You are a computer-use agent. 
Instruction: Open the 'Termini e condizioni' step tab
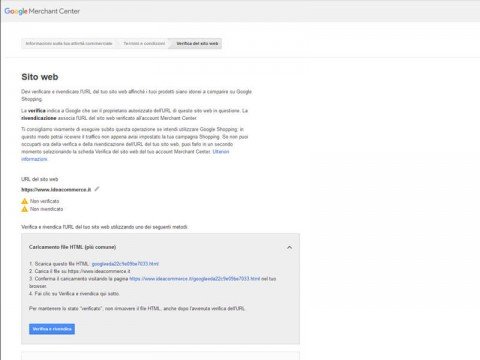(144, 44)
